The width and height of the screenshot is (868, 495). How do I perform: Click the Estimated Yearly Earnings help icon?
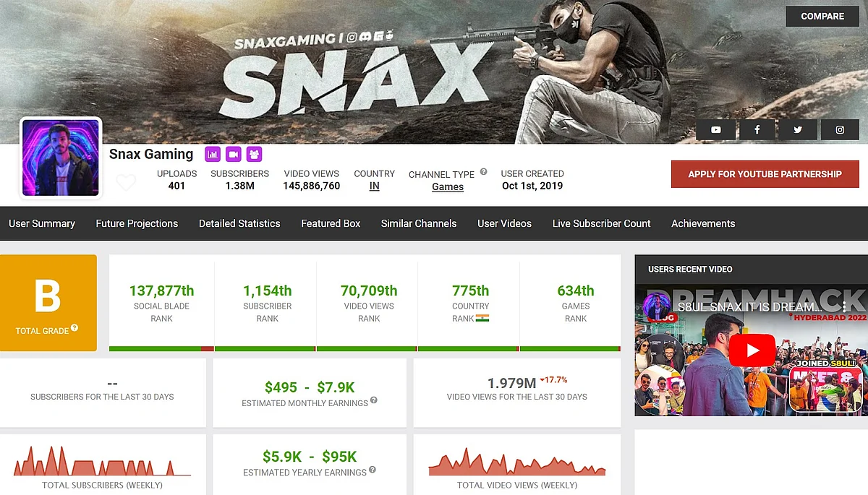coord(373,470)
